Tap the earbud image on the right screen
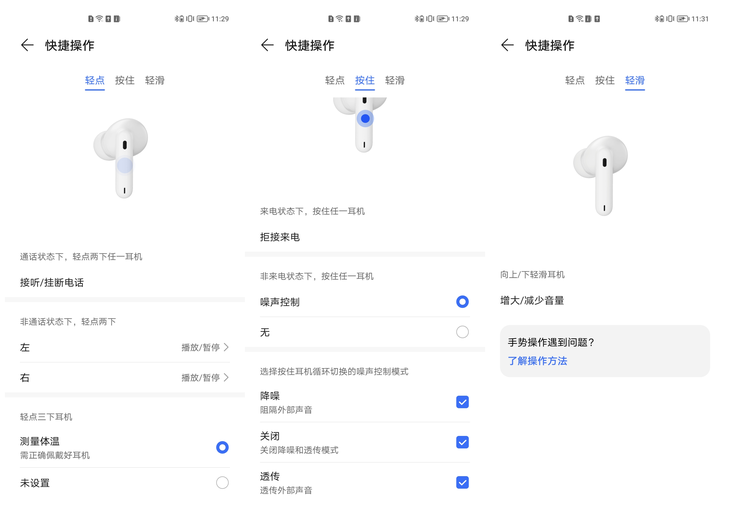 pyautogui.click(x=602, y=173)
